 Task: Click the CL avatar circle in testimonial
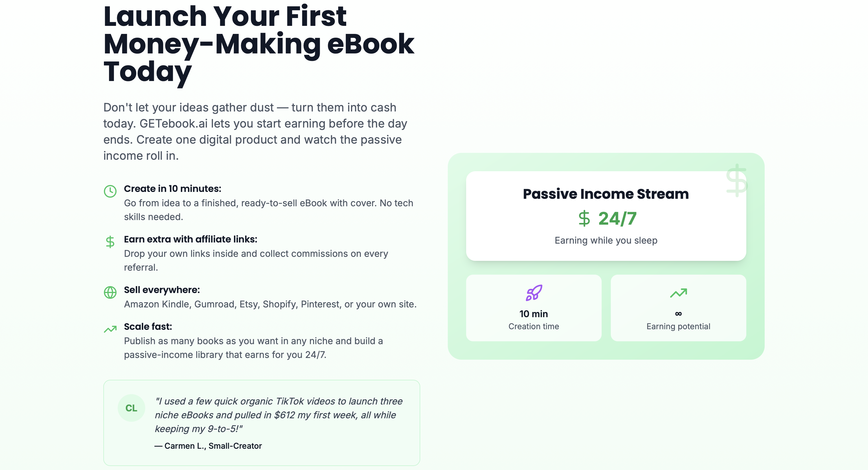point(131,408)
